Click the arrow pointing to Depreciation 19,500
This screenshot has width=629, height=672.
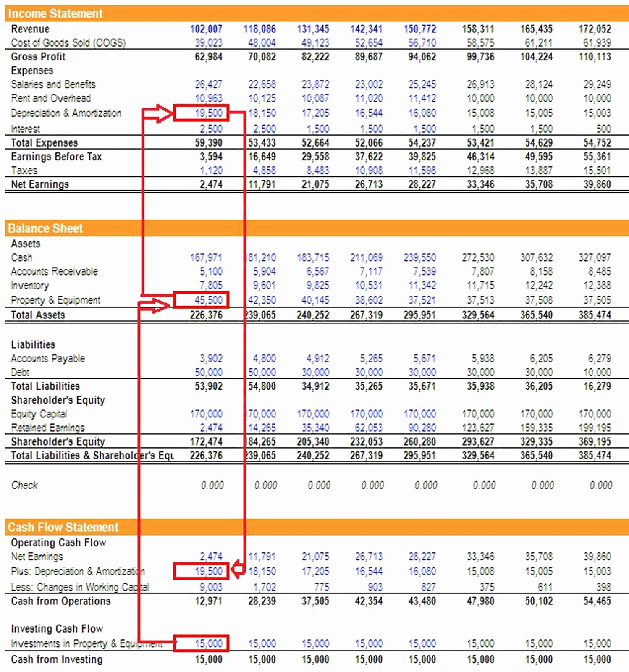158,113
